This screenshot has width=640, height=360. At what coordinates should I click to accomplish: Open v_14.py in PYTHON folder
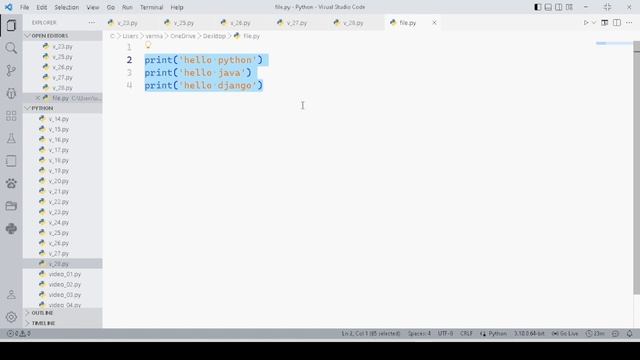click(59, 119)
